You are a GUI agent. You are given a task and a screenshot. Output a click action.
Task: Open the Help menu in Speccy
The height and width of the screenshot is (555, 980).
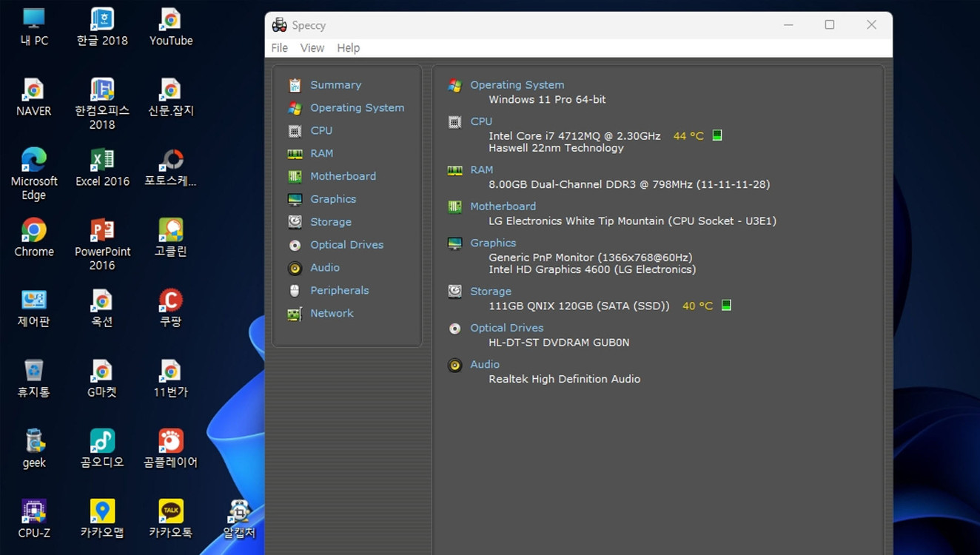point(348,47)
